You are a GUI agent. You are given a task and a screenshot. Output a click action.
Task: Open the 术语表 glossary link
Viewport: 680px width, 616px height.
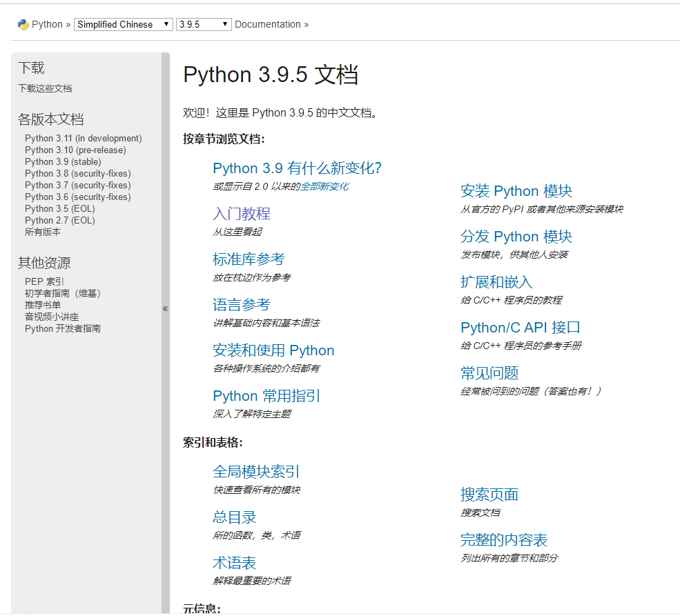(x=235, y=562)
